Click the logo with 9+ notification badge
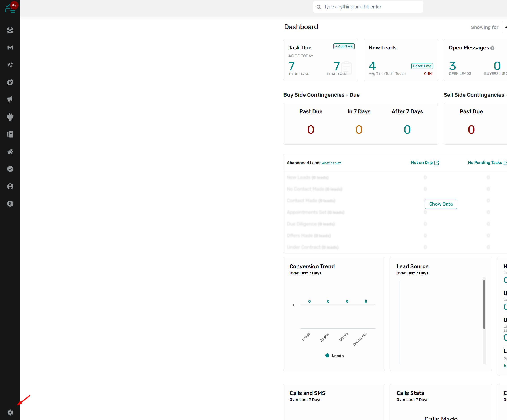The width and height of the screenshot is (507, 420). click(10, 8)
